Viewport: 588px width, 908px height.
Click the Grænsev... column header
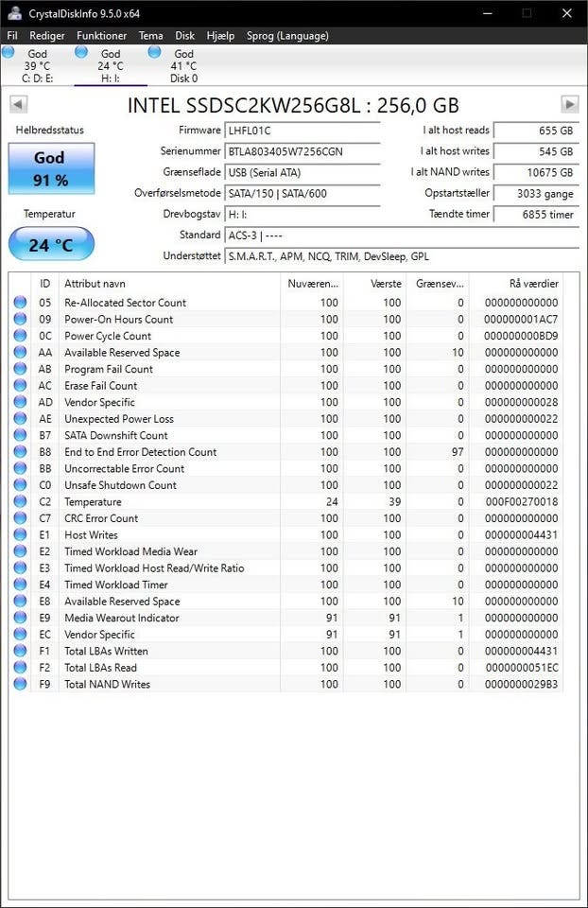pos(438,284)
